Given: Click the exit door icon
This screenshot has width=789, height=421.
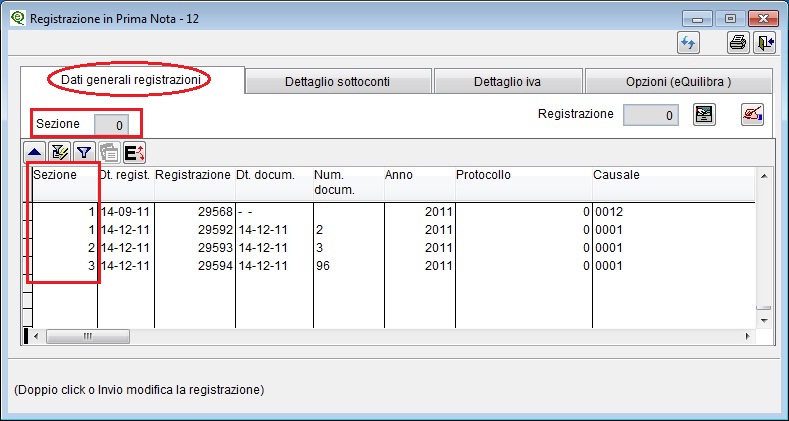Looking at the screenshot, I should click(x=764, y=43).
